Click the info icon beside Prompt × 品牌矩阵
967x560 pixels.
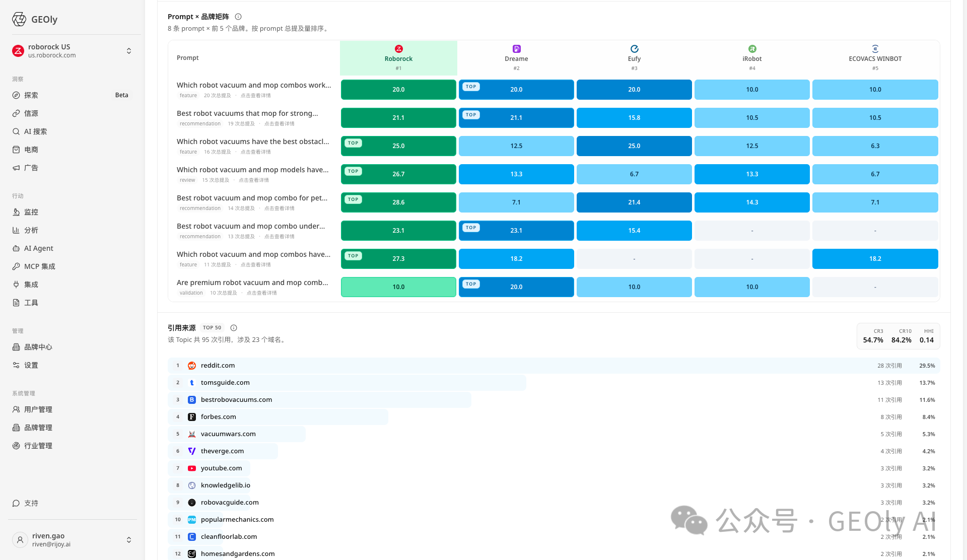pos(238,17)
